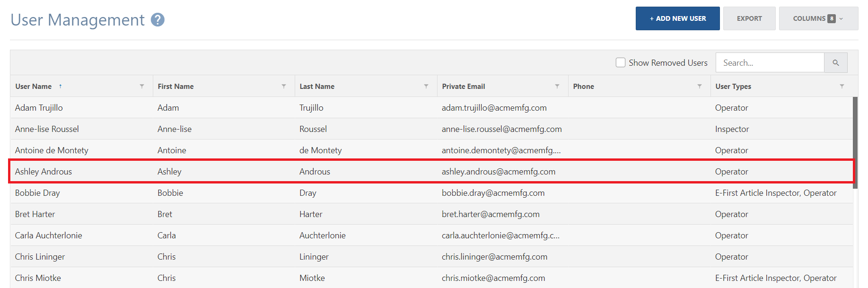The height and width of the screenshot is (288, 868).
Task: Click the Export button
Action: (x=749, y=18)
